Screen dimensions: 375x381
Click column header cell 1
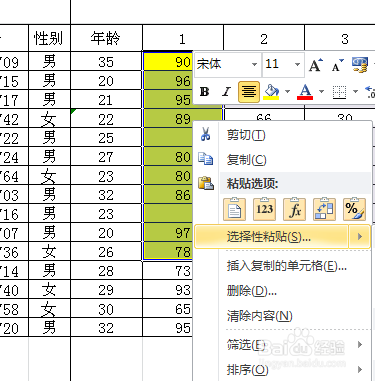coord(183,38)
